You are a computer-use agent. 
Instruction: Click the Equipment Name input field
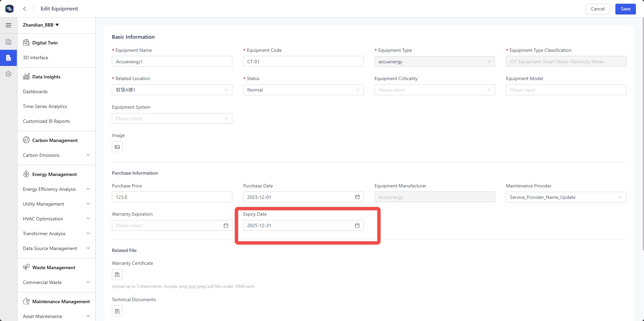[x=172, y=62]
